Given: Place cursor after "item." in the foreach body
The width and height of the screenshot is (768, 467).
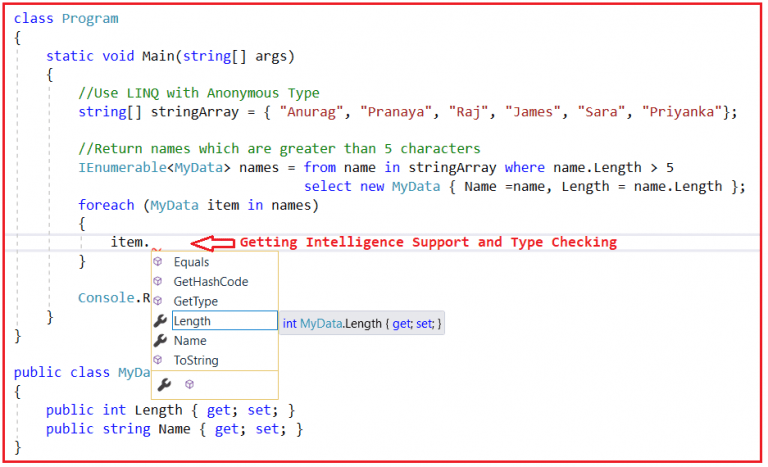Looking at the screenshot, I should click(150, 242).
